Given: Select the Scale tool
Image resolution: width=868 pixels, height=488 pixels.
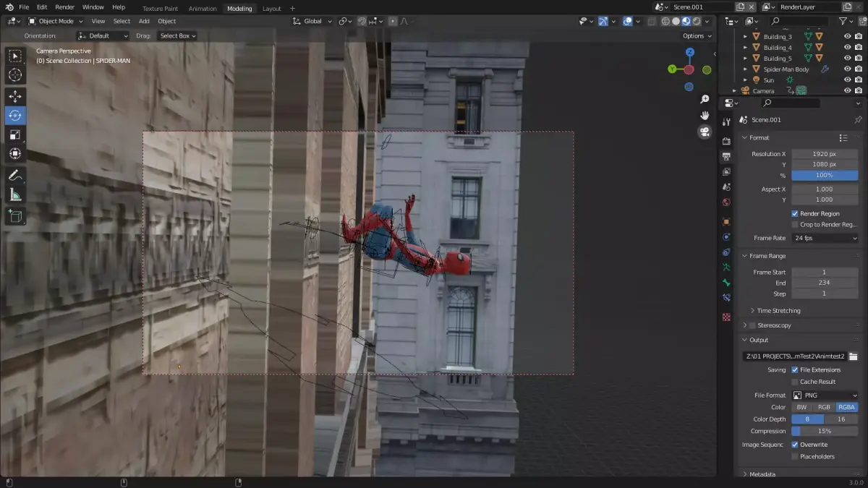Looking at the screenshot, I should click(x=15, y=134).
